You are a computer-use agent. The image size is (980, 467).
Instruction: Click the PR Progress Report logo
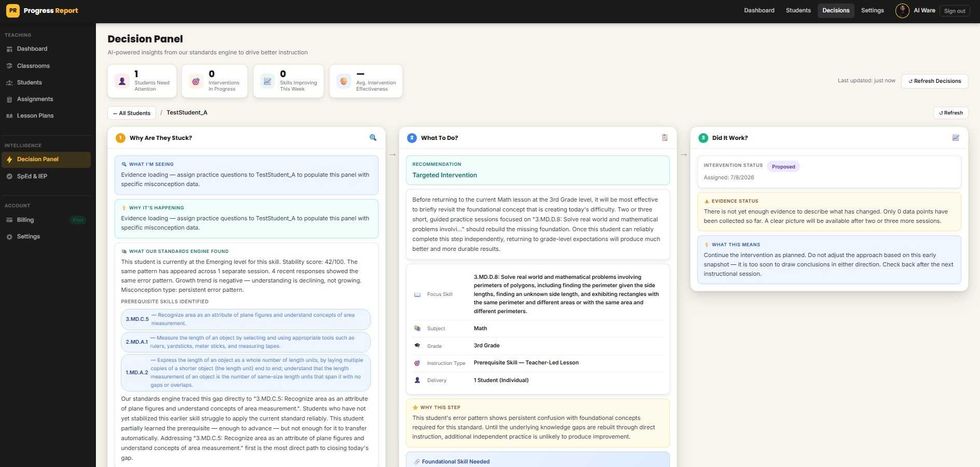click(x=42, y=11)
